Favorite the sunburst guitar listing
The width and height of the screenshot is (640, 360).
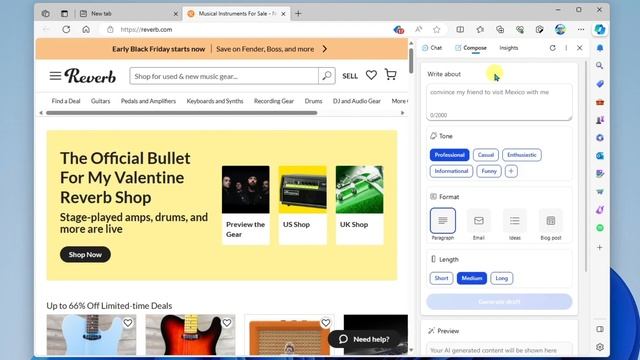(x=227, y=323)
